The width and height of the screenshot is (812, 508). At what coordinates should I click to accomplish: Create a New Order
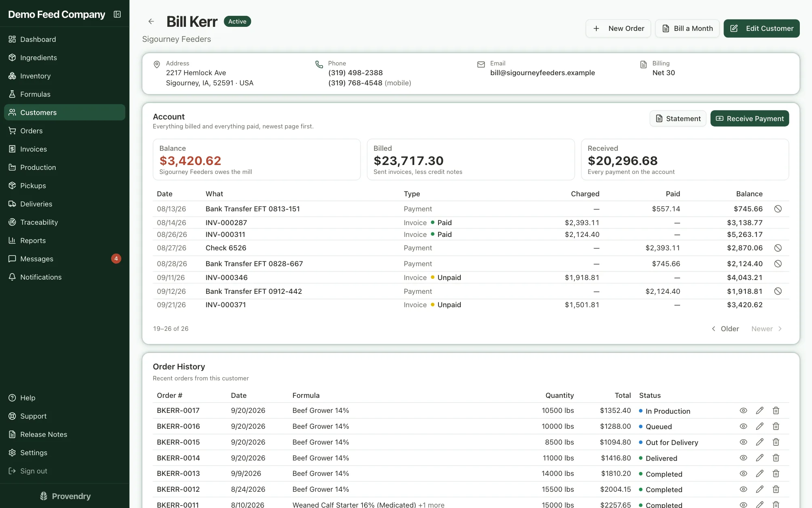point(618,28)
